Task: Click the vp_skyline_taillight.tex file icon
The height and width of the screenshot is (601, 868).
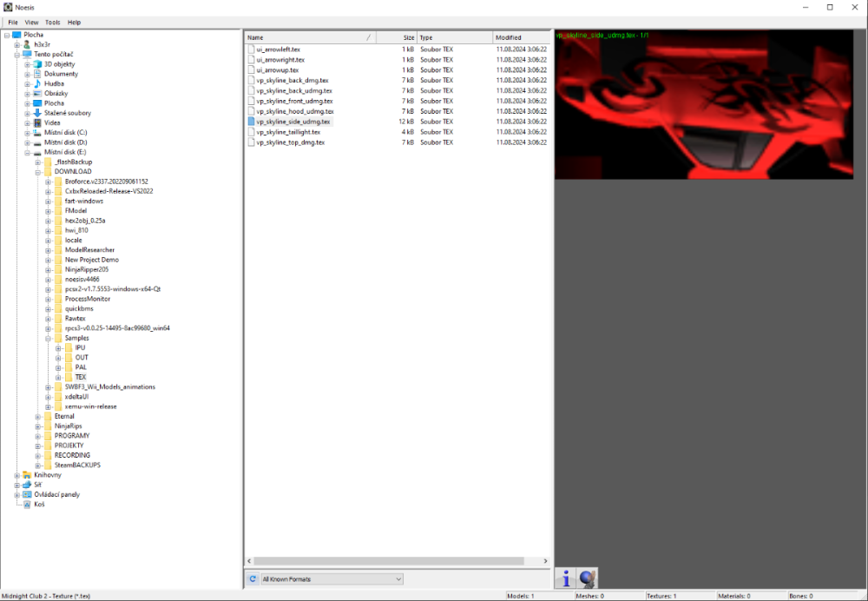Action: (x=251, y=132)
